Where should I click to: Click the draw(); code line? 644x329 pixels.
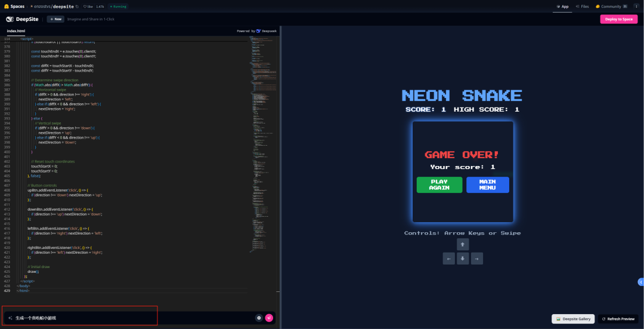pos(33,272)
